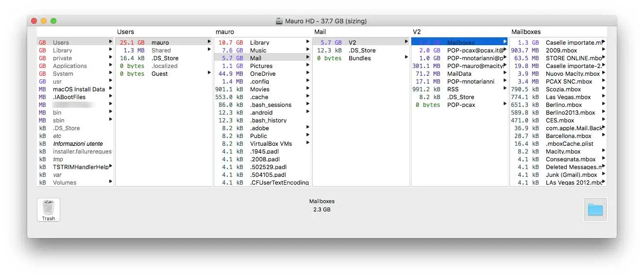Select the 10.7 GB Library folder

tap(262, 43)
